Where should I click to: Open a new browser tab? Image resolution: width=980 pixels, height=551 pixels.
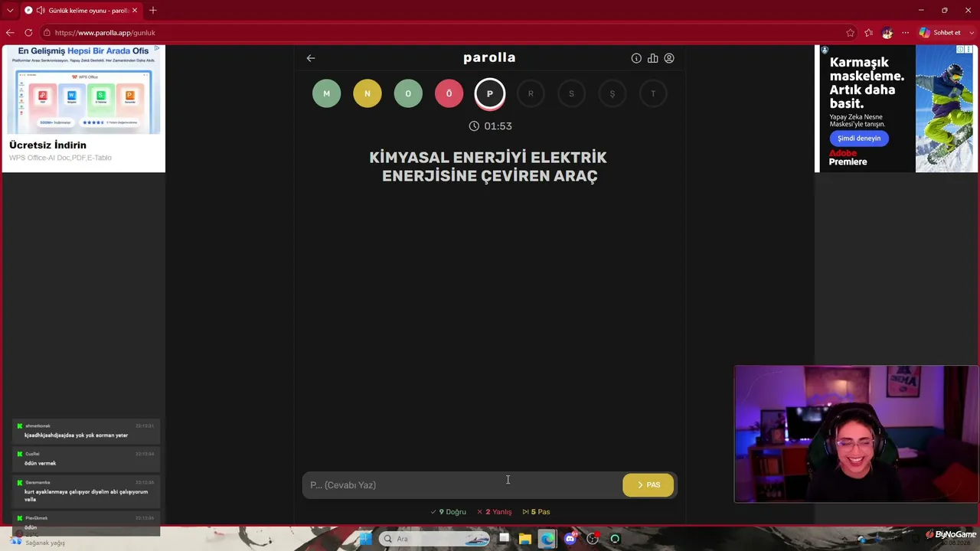[x=153, y=11]
